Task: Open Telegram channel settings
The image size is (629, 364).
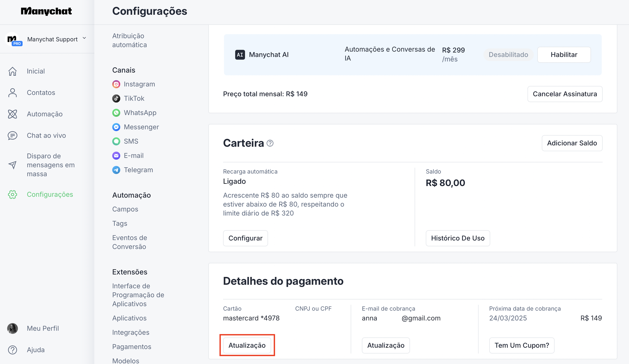Action: [x=138, y=170]
